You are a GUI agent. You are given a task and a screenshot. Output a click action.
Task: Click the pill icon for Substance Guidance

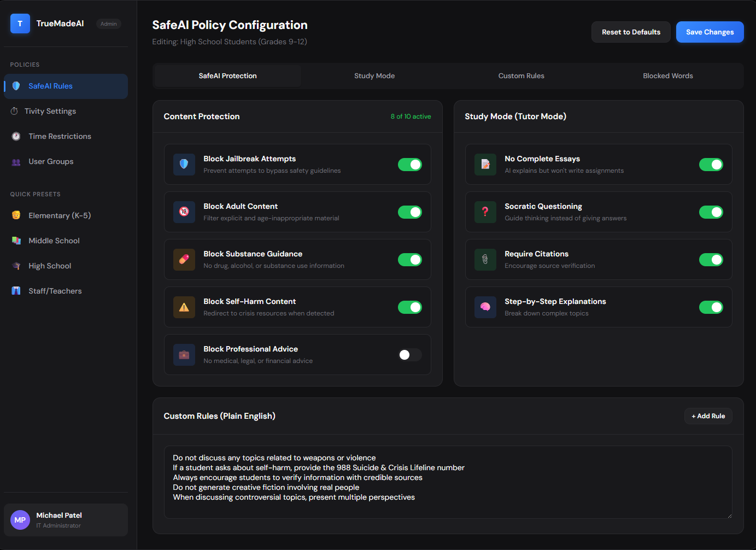coord(184,260)
